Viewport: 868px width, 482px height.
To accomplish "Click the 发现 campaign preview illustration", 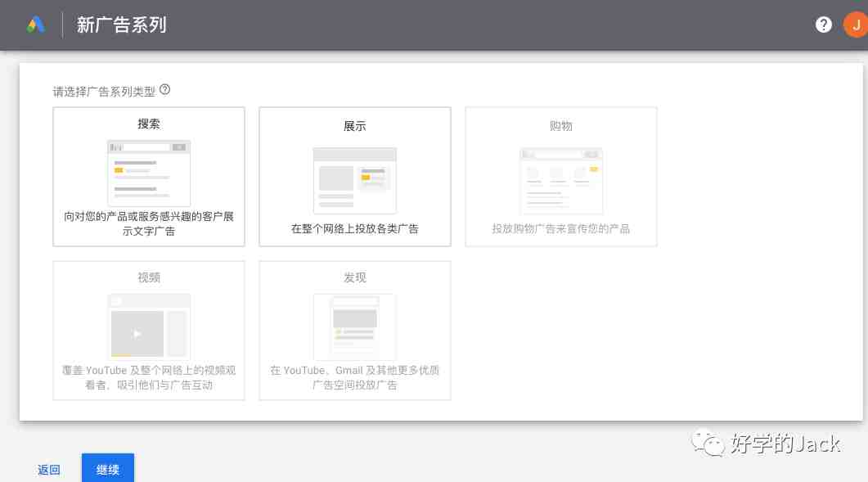I will point(354,327).
